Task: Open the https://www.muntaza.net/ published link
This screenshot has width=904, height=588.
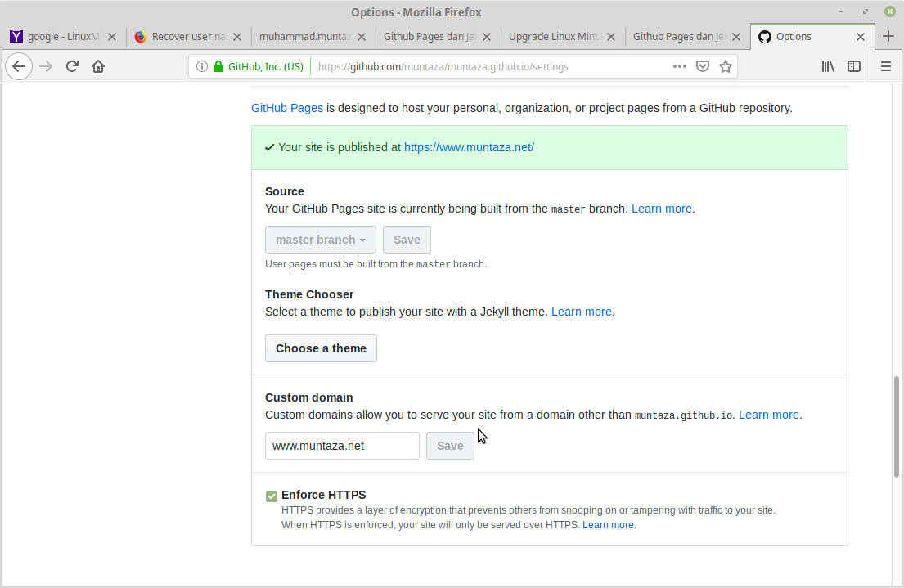Action: coord(469,147)
